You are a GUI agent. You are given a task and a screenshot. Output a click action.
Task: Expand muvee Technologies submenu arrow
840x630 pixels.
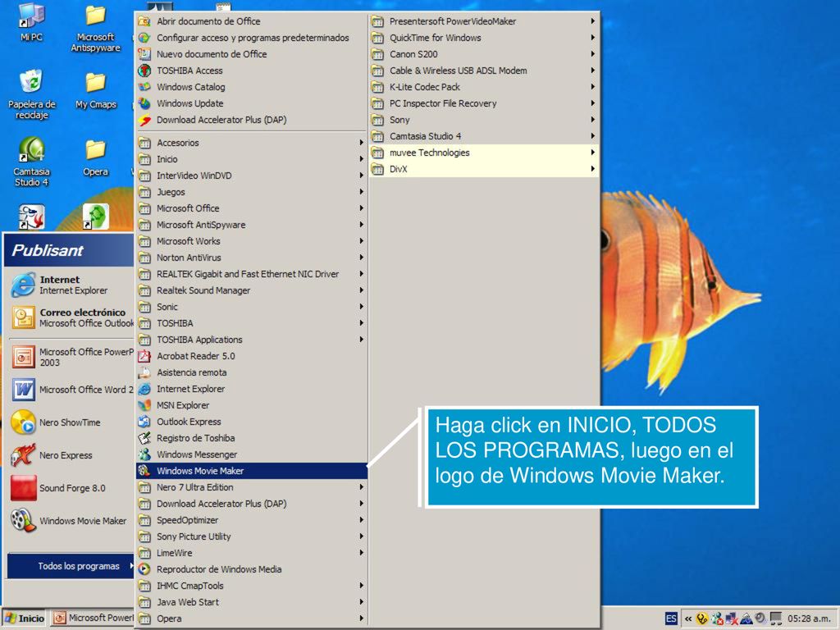click(x=592, y=153)
